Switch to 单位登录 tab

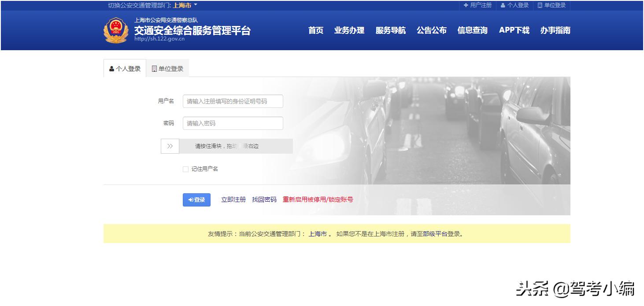tap(167, 69)
